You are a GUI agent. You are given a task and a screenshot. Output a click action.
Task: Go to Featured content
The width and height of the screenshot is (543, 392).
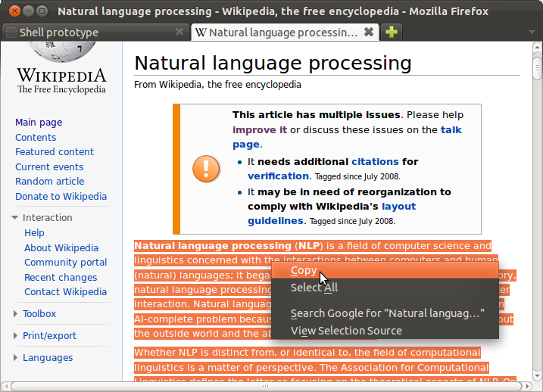coord(55,152)
